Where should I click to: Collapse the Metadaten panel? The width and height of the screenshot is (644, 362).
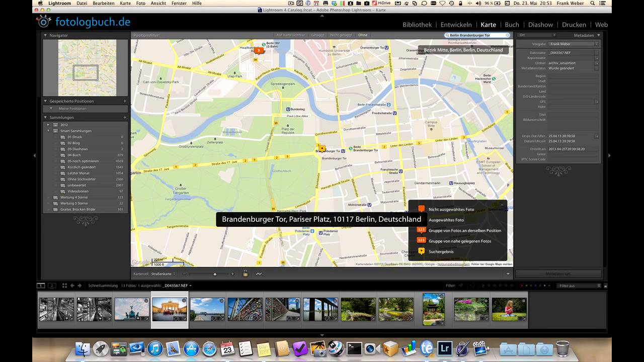coord(598,35)
